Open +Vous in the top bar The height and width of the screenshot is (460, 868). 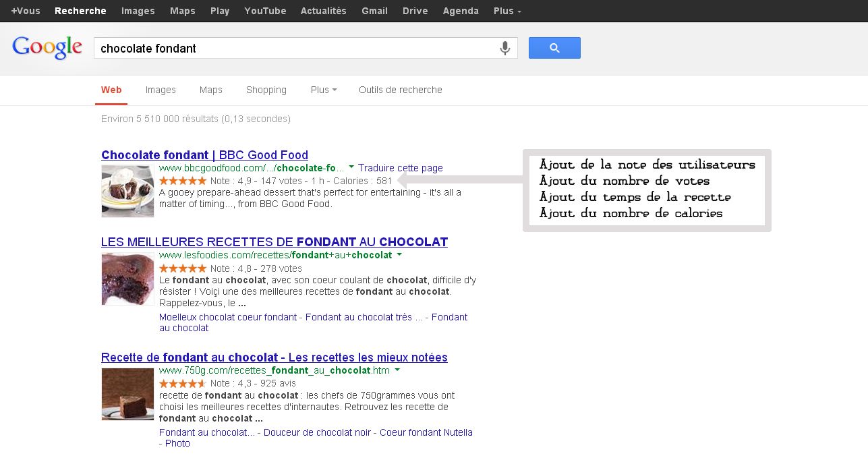(26, 11)
